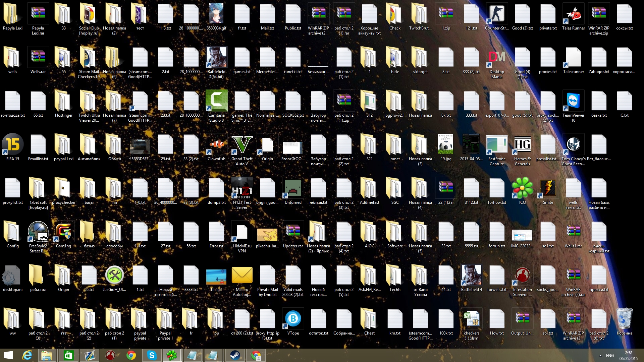Select Heroes & Generals icon
The width and height of the screenshot is (644, 362).
523,144
